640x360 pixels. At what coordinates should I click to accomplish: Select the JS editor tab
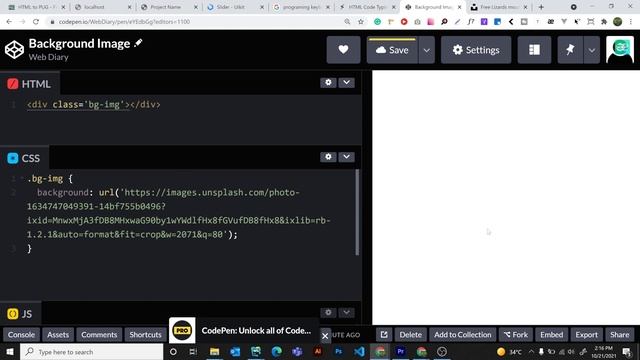pyautogui.click(x=20, y=314)
